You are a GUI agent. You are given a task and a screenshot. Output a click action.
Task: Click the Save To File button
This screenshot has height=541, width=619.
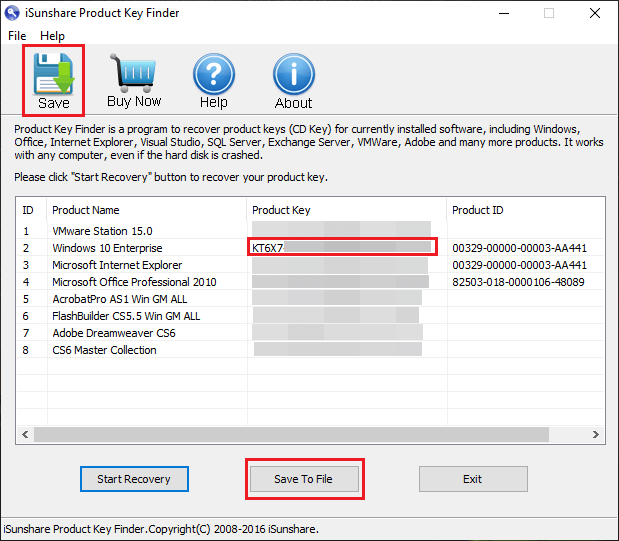click(304, 479)
